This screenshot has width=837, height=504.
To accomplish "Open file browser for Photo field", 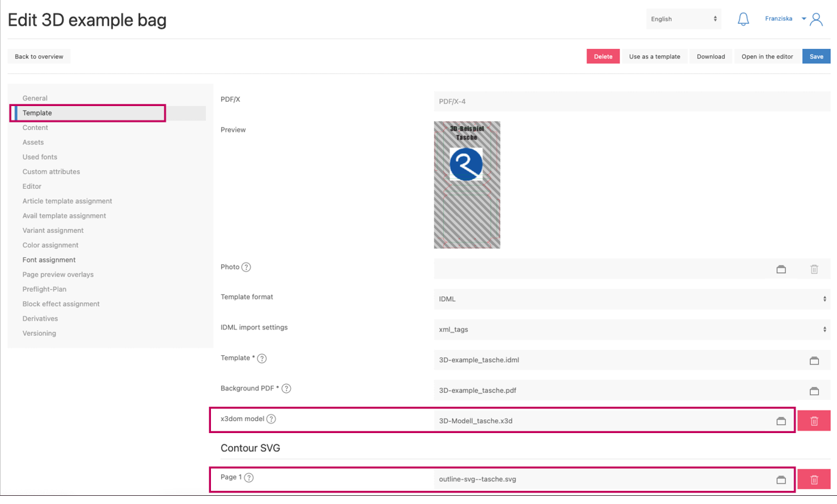I will (780, 269).
